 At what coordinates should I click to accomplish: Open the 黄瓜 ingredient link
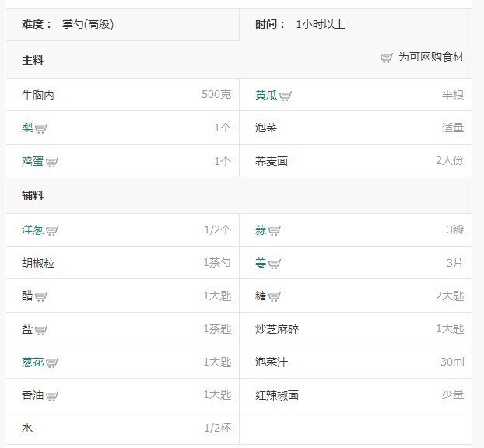click(x=266, y=95)
